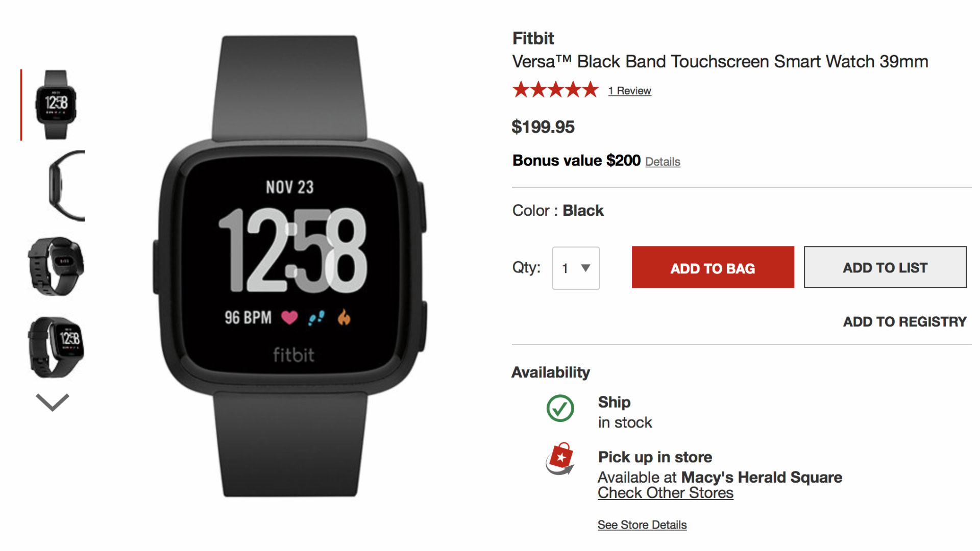The height and width of the screenshot is (551, 980).
Task: Show more thumbnails with the down chevron
Action: pos(53,402)
